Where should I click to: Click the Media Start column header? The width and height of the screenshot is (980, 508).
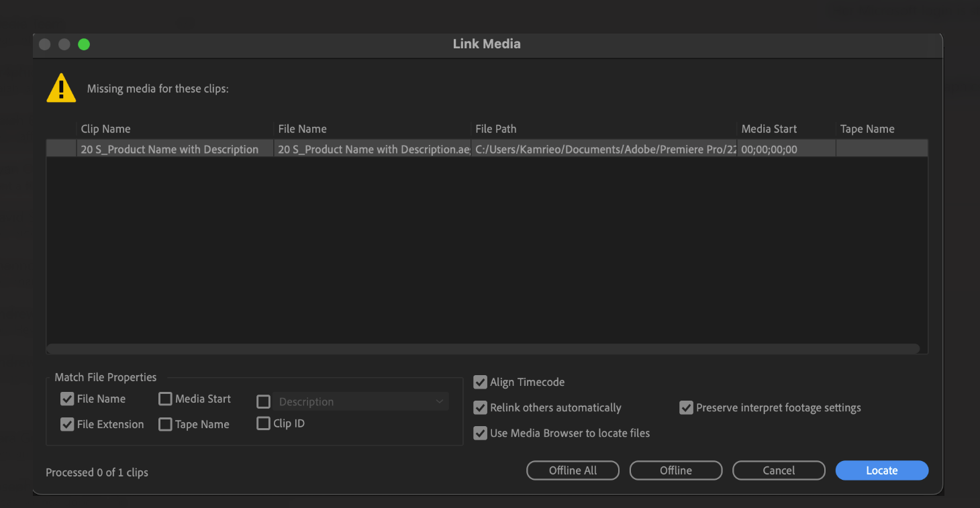tap(769, 128)
